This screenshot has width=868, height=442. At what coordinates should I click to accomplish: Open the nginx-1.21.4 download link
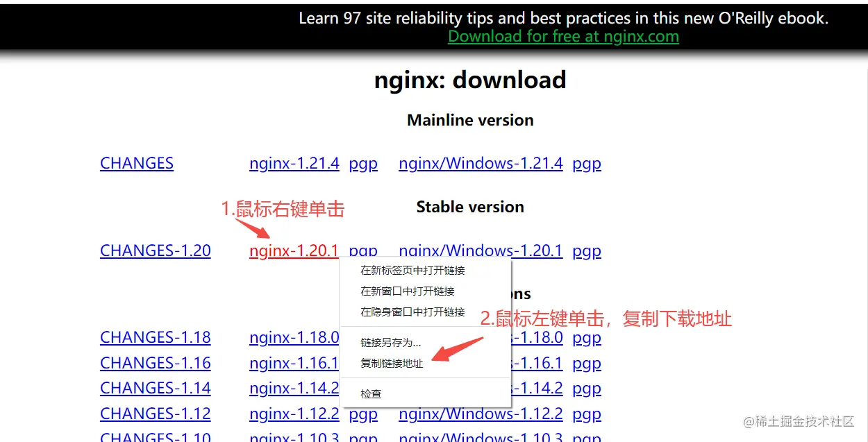tap(294, 164)
